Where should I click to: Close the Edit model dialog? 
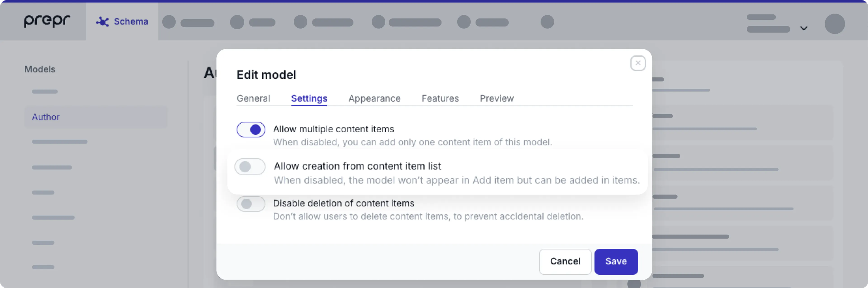click(x=637, y=63)
